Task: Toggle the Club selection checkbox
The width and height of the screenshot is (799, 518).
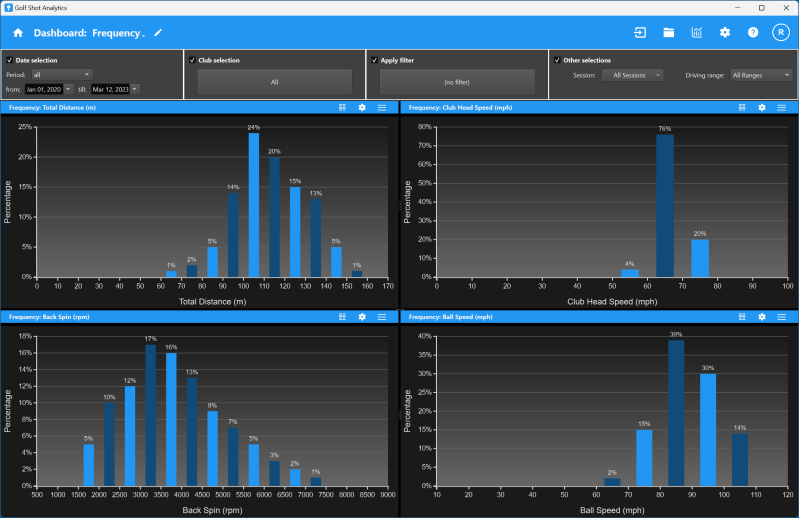Action: (x=192, y=60)
